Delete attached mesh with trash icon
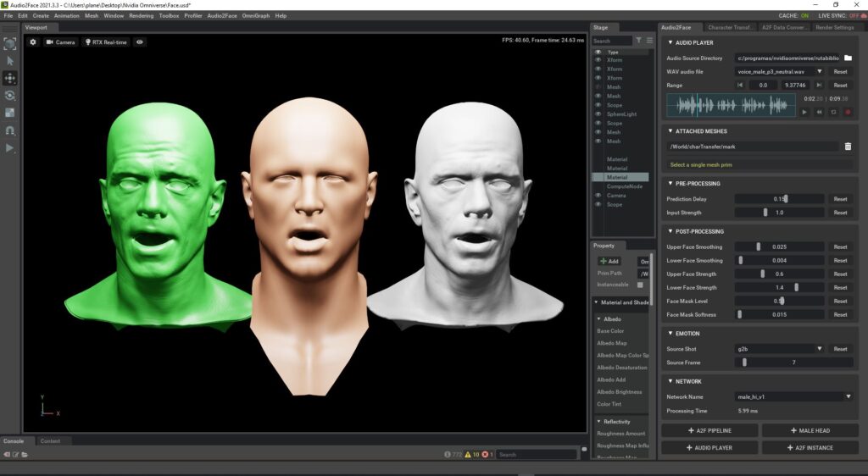 [x=848, y=147]
